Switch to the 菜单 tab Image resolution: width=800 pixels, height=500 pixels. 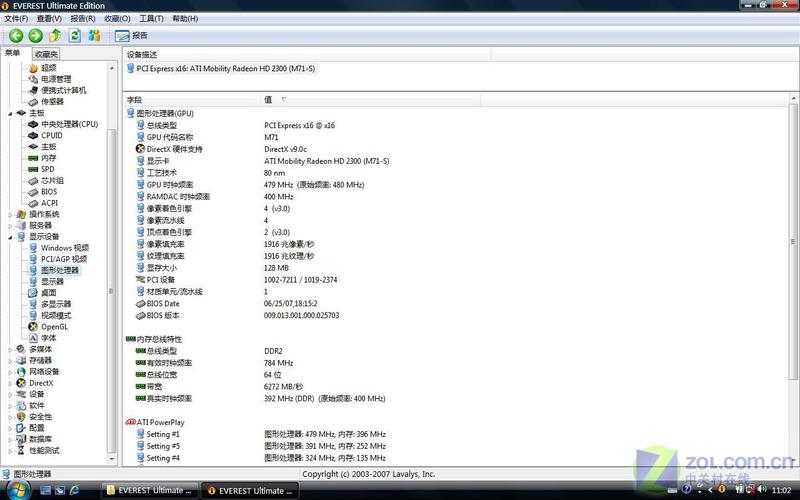[13, 53]
